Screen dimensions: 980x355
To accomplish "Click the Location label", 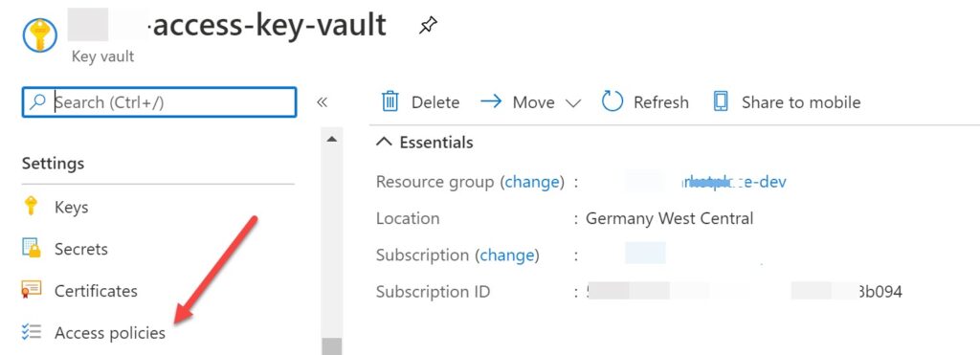I will point(408,219).
